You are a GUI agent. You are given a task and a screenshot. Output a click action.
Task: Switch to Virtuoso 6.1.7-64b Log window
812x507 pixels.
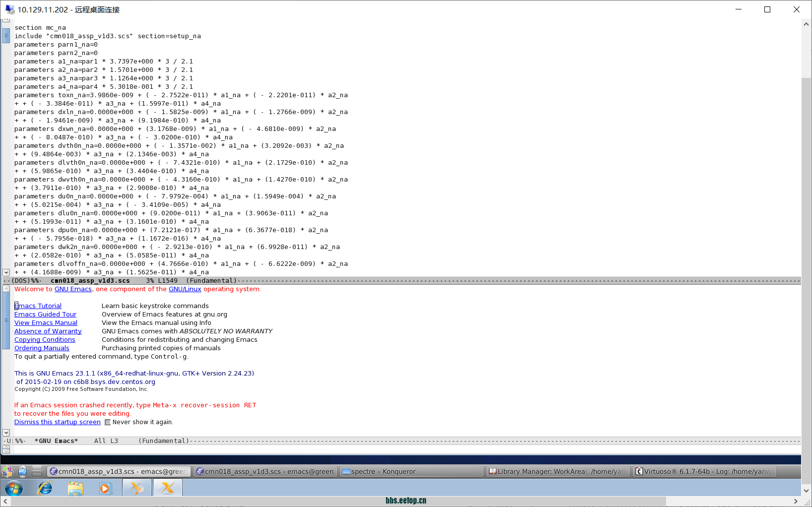[704, 471]
